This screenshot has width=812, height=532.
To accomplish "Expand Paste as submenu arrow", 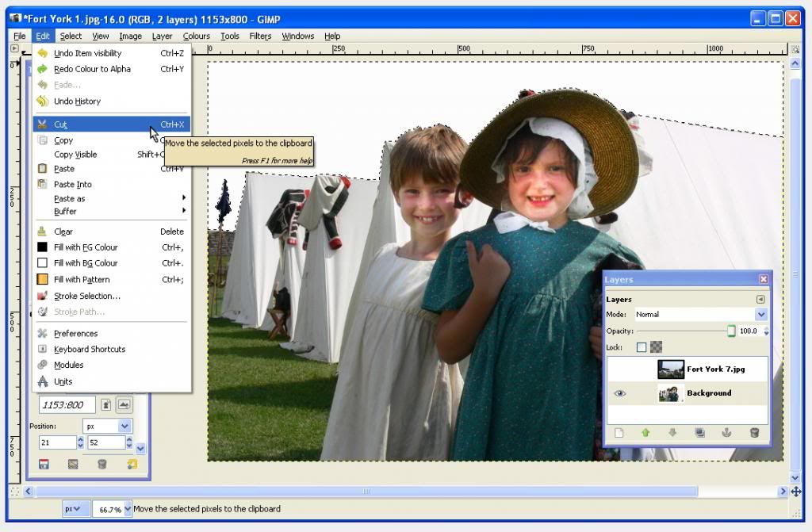I will click(184, 198).
